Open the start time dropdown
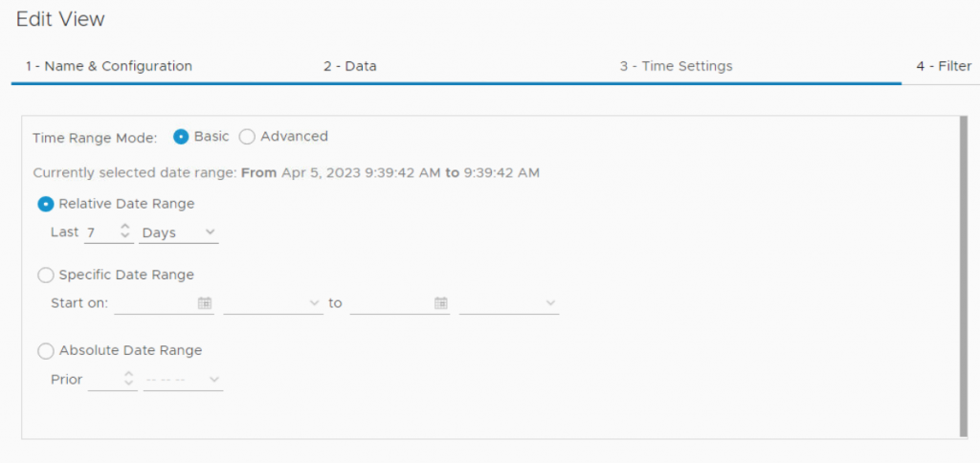The height and width of the screenshot is (463, 980). tap(273, 303)
